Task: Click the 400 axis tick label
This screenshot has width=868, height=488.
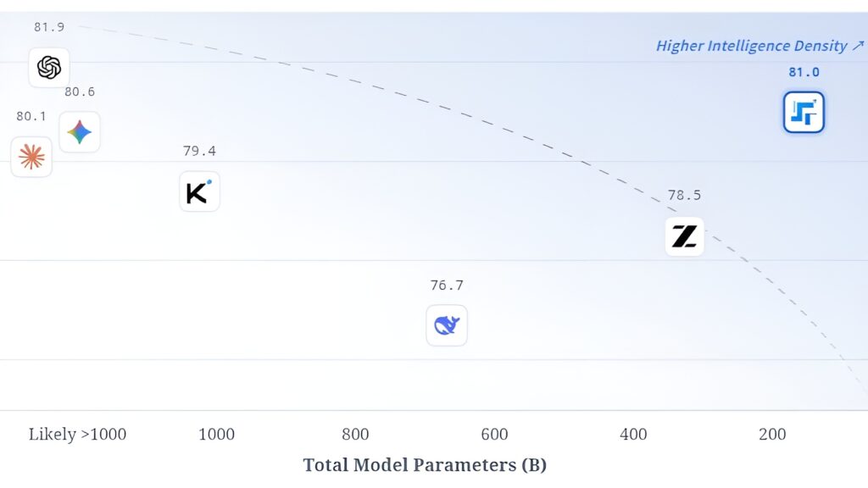Action: (633, 435)
